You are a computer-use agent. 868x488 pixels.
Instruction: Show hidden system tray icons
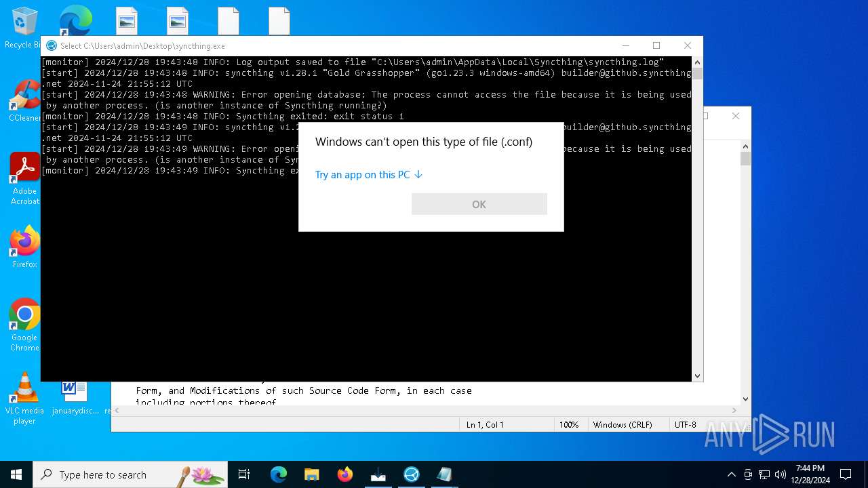coord(731,474)
